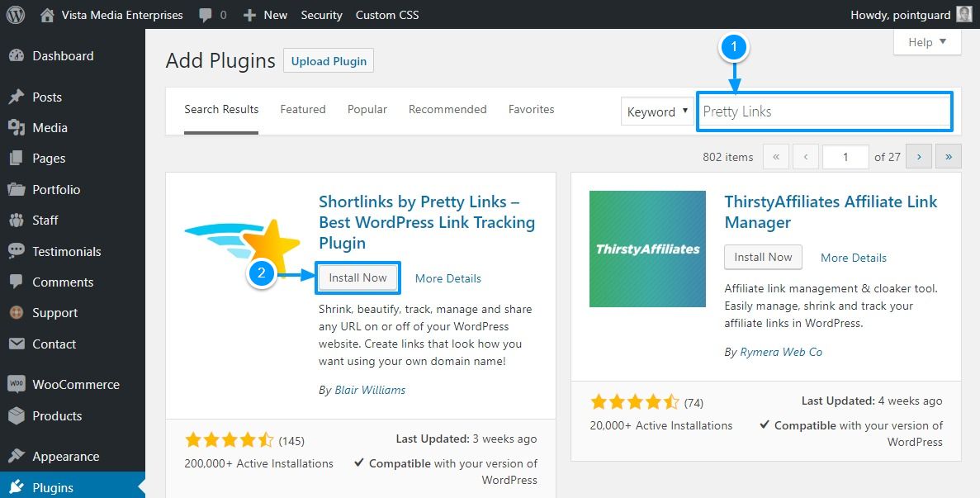This screenshot has width=980, height=498.
Task: Click the 20,000+ Active Installations text
Action: [x=661, y=425]
